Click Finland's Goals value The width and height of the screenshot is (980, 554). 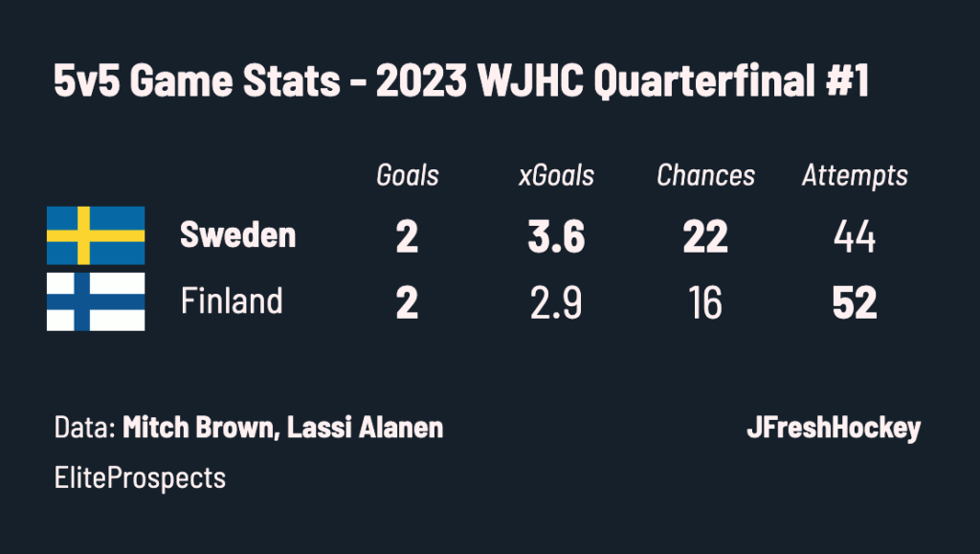pyautogui.click(x=407, y=303)
